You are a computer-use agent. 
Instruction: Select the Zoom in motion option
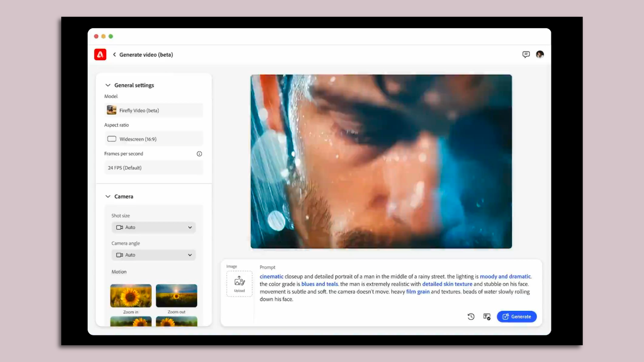coord(130,296)
